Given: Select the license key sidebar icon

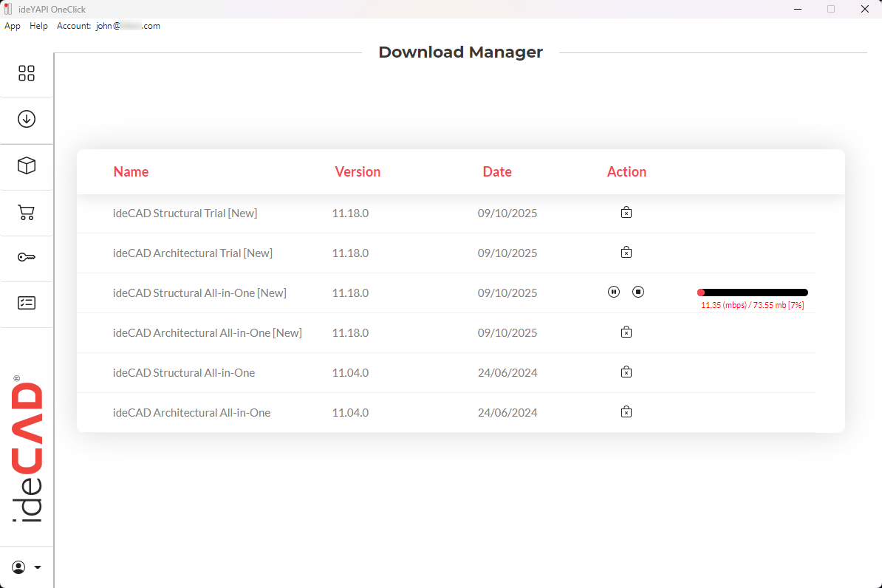Looking at the screenshot, I should [x=27, y=257].
